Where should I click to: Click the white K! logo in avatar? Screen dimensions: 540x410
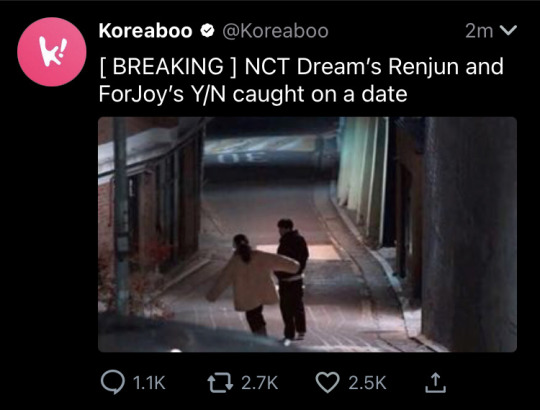pyautogui.click(x=52, y=52)
